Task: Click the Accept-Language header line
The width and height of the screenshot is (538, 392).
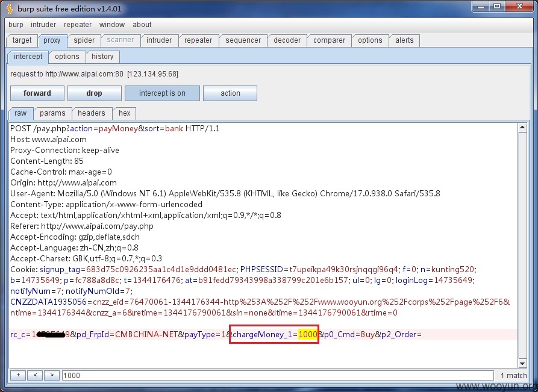Action: (x=75, y=248)
